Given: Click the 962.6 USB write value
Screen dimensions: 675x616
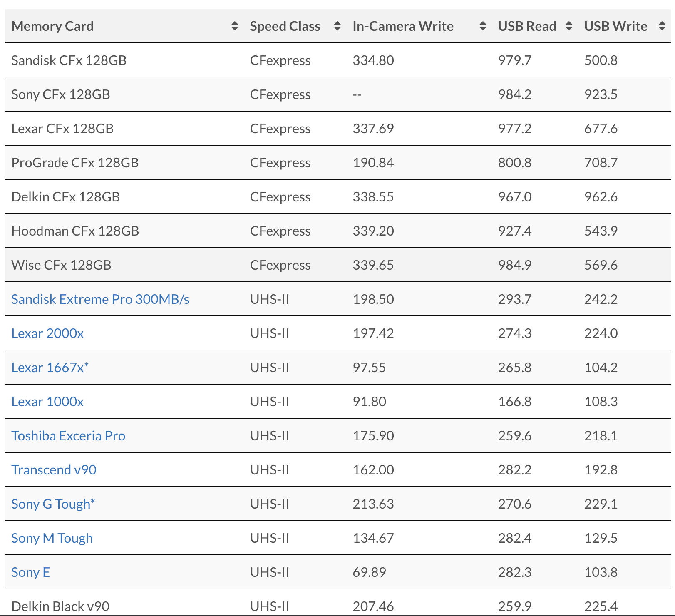Looking at the screenshot, I should tap(601, 197).
